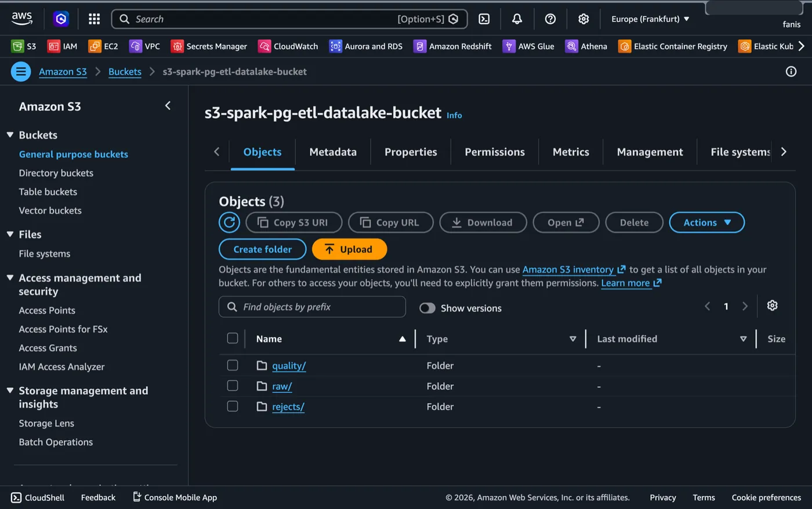Click the Download button

(x=483, y=222)
